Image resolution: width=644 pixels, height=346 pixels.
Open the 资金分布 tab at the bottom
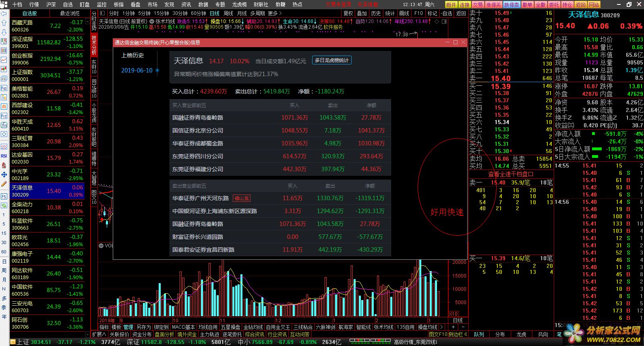point(142,334)
